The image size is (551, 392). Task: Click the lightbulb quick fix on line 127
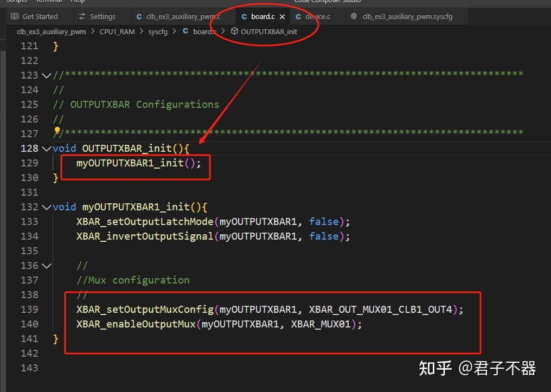[57, 131]
